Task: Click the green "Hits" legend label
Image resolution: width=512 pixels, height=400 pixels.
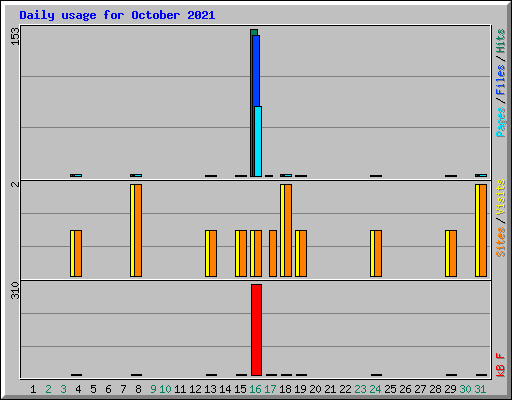Action: pos(501,41)
